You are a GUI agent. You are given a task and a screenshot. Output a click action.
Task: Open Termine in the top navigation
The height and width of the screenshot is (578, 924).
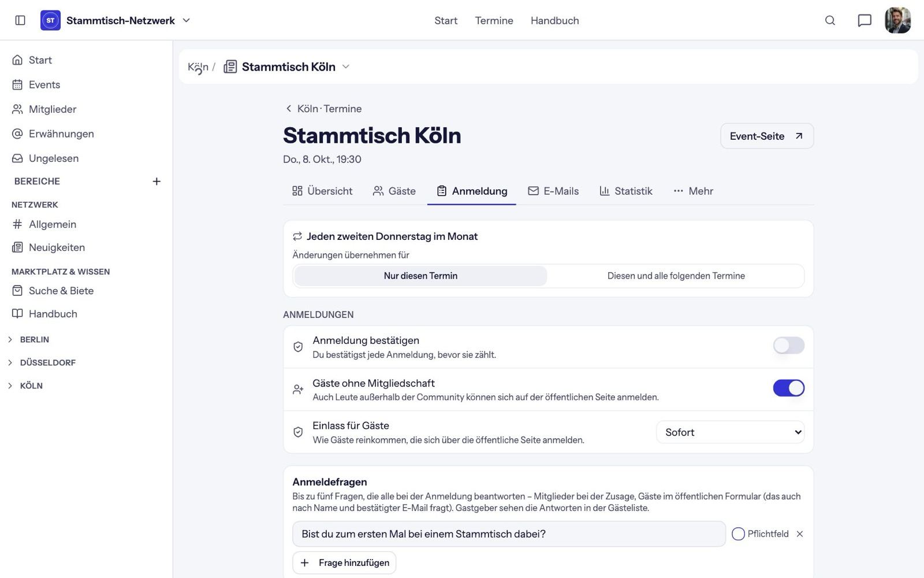tap(494, 20)
